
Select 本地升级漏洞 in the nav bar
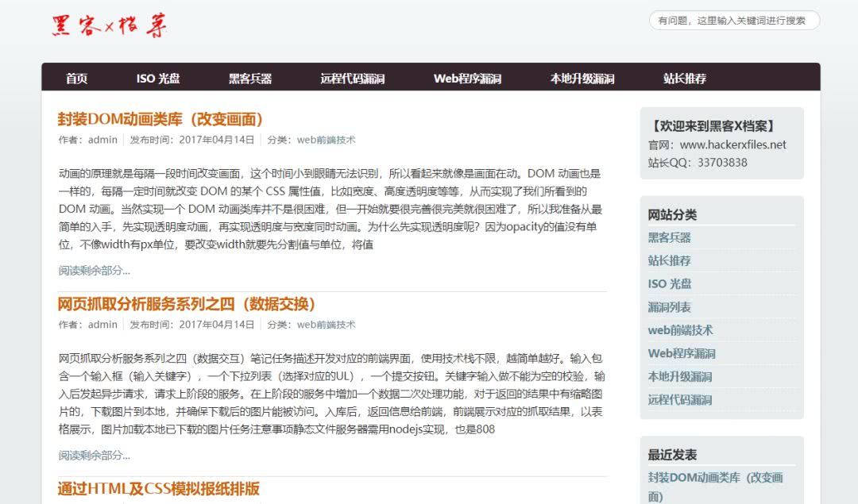point(582,78)
